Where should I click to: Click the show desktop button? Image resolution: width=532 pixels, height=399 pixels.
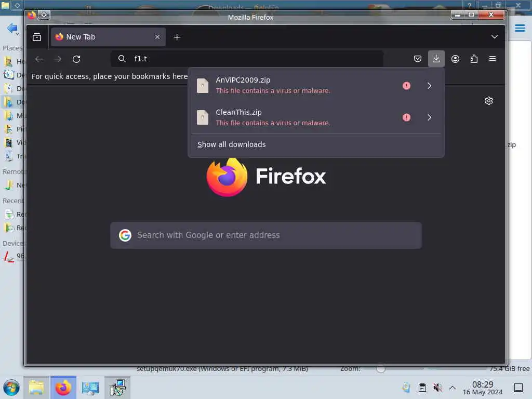pyautogui.click(x=518, y=388)
